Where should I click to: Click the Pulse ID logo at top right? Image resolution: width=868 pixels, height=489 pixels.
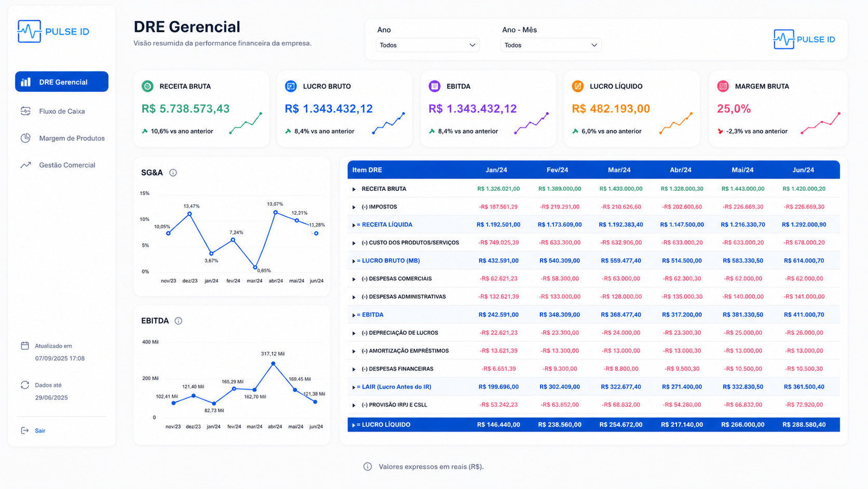pyautogui.click(x=804, y=39)
